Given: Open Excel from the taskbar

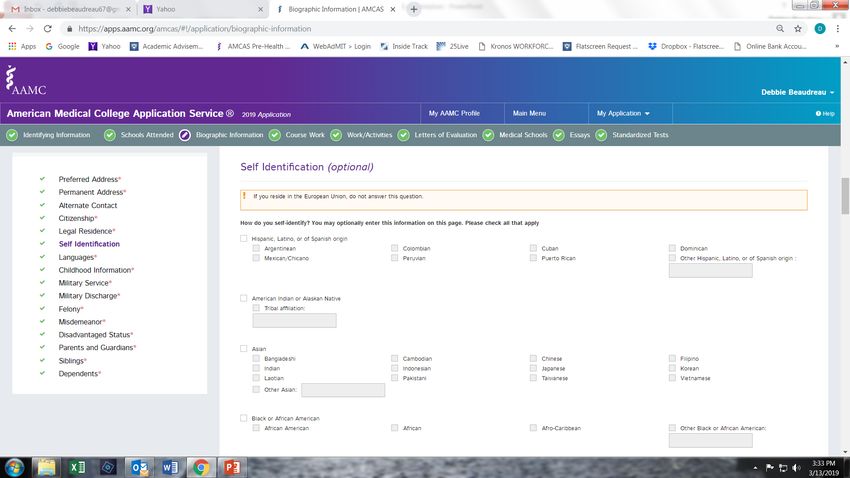Looking at the screenshot, I should [x=77, y=467].
